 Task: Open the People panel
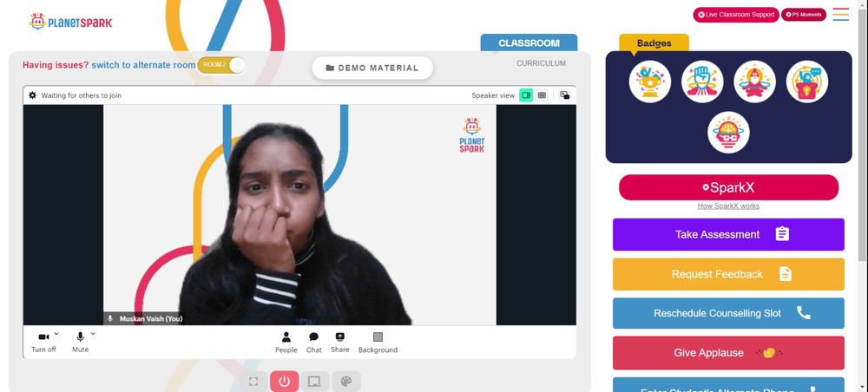pyautogui.click(x=286, y=343)
